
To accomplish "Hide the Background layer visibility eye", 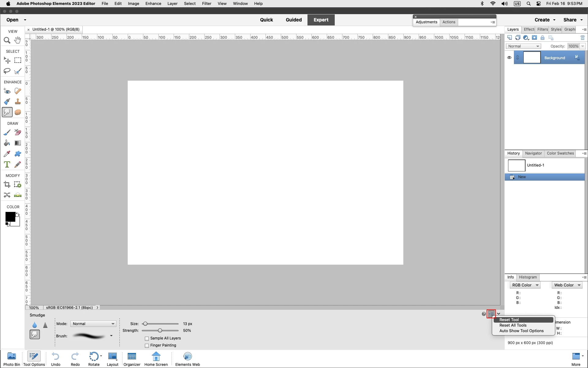I will 509,58.
